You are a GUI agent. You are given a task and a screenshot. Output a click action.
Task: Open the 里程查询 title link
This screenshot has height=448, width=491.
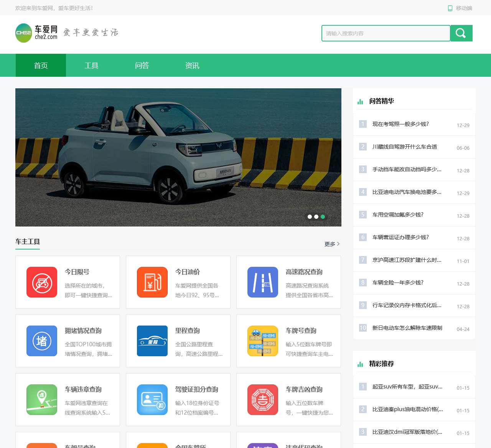188,331
